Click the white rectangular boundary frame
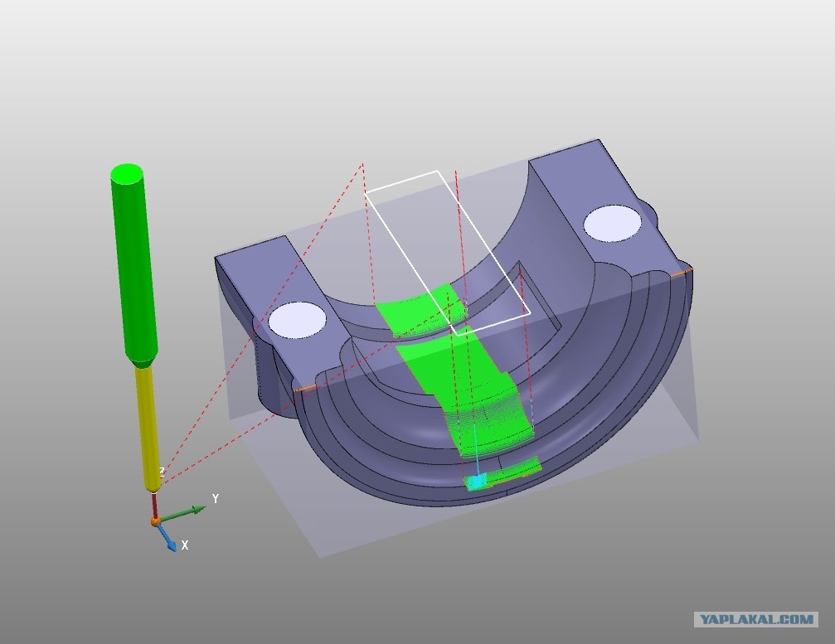835x644 pixels. (448, 253)
